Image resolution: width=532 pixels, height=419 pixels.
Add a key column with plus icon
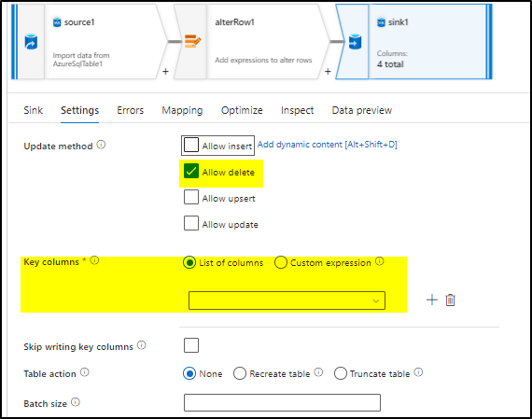(431, 300)
